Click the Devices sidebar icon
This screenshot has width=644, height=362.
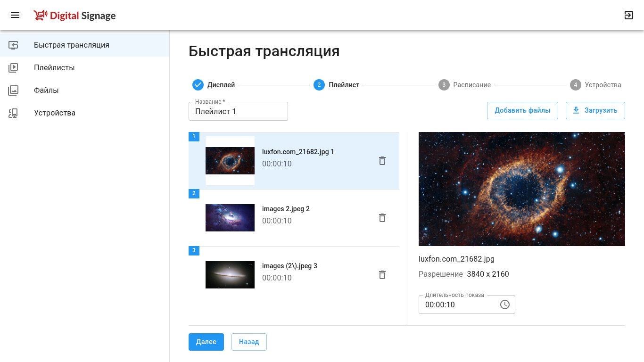pyautogui.click(x=13, y=113)
